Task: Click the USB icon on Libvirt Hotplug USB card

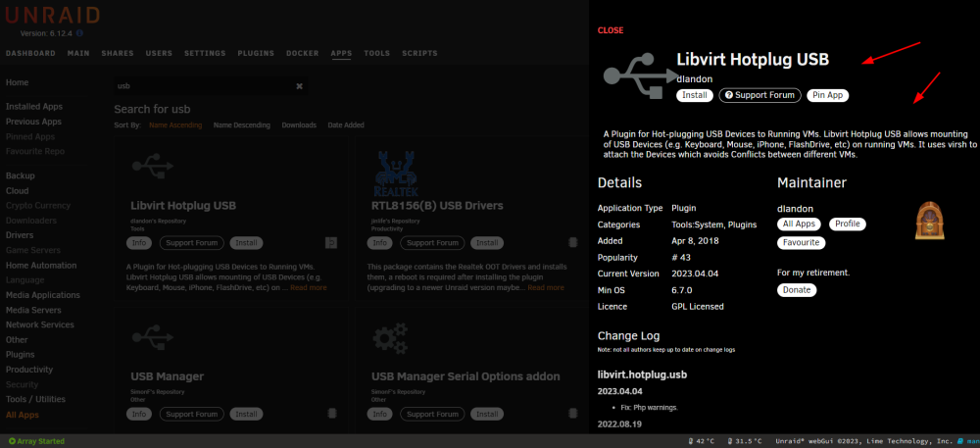Action: tap(153, 166)
